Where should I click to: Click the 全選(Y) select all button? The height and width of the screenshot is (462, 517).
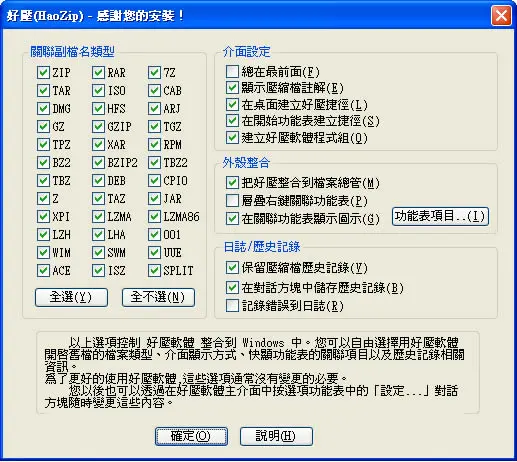(71, 297)
